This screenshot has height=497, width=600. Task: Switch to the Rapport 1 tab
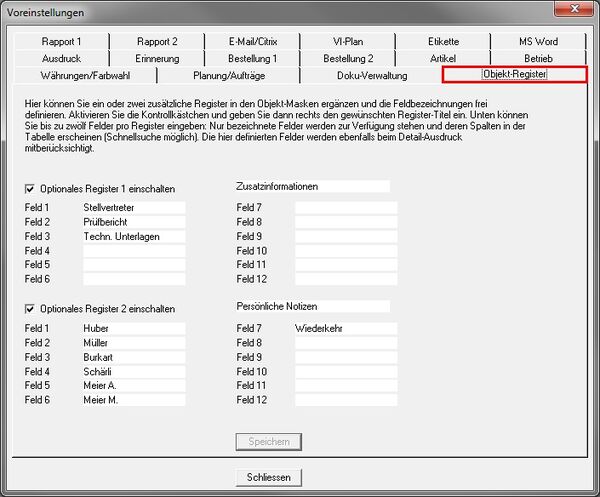tap(61, 42)
